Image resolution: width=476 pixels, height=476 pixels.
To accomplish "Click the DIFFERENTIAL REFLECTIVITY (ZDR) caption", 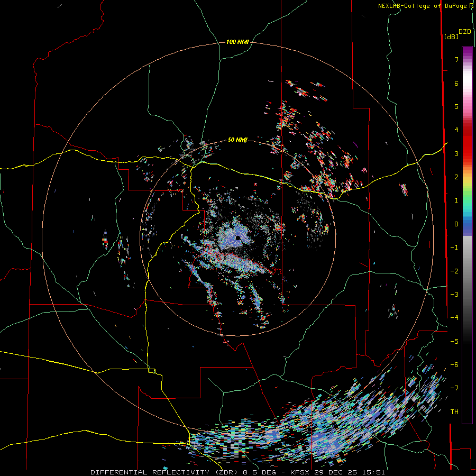I will click(166, 472).
